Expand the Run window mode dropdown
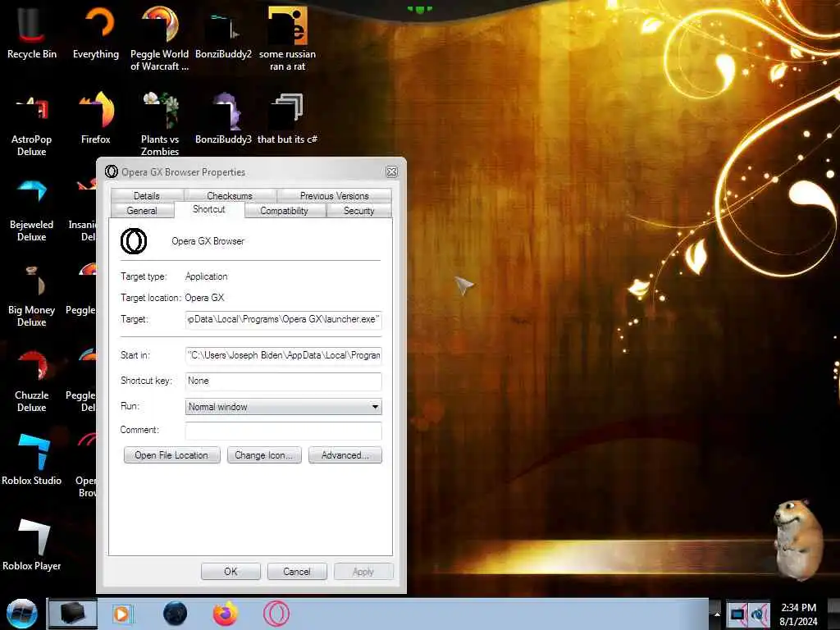This screenshot has width=840, height=630. click(x=283, y=407)
